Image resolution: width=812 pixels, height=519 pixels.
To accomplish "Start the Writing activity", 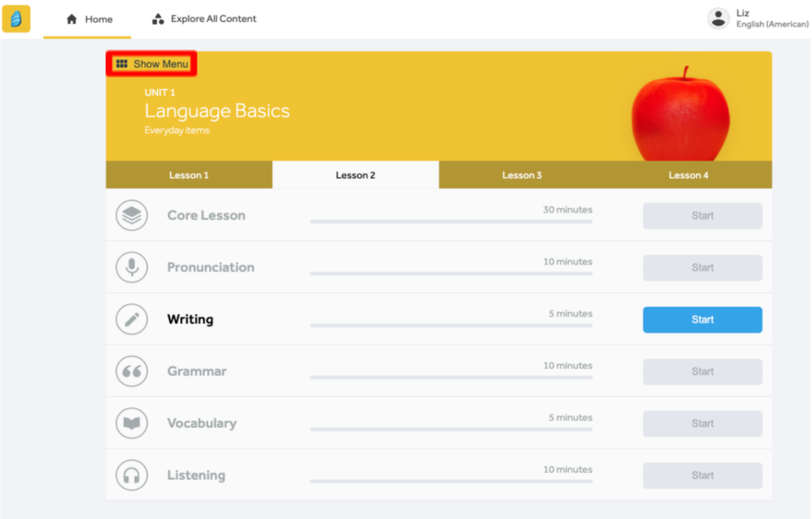I will 703,319.
